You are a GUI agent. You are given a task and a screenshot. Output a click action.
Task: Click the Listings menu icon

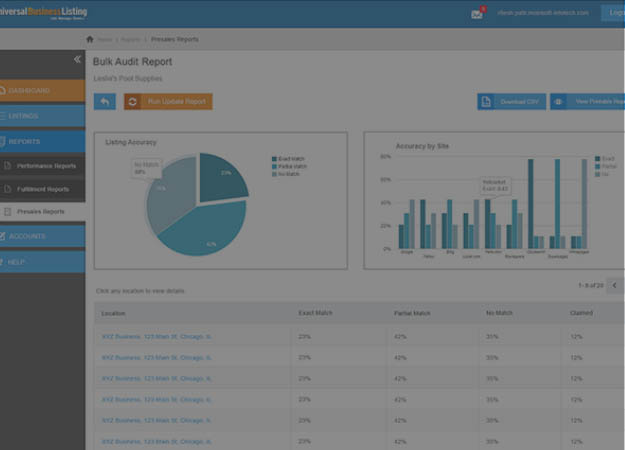point(2,116)
